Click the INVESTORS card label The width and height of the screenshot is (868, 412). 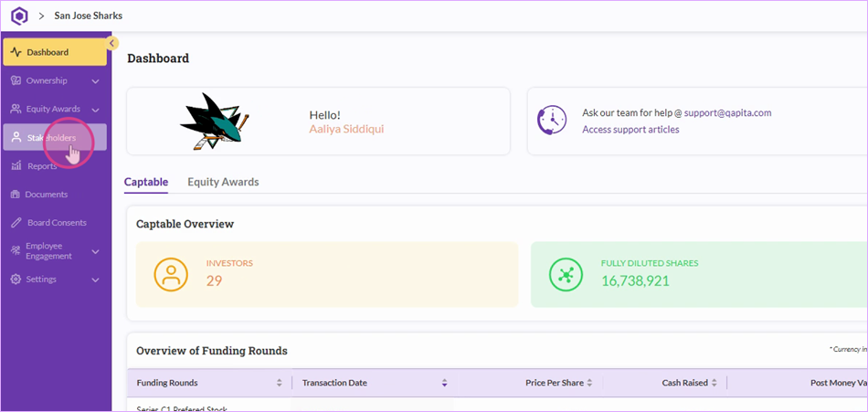click(x=229, y=264)
